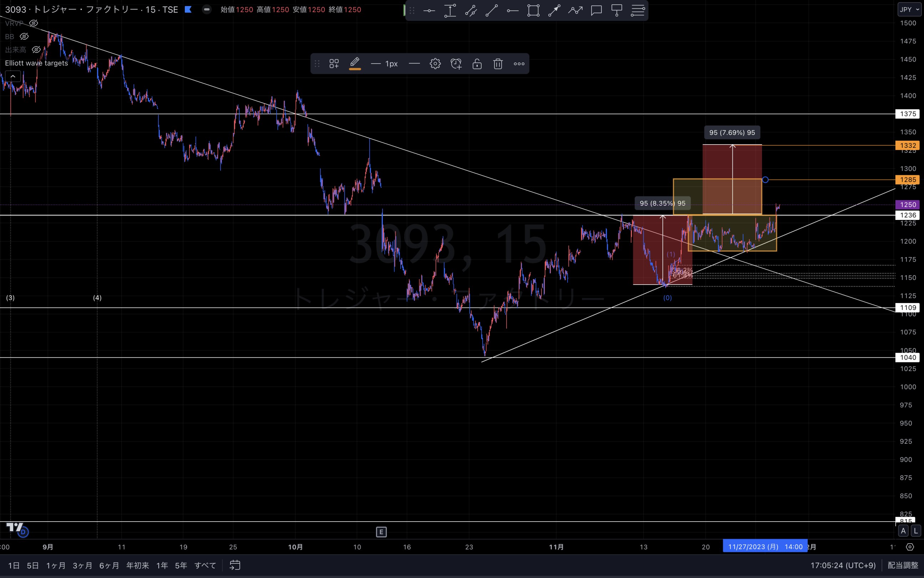
Task: Select the price range measure tool
Action: (x=450, y=11)
